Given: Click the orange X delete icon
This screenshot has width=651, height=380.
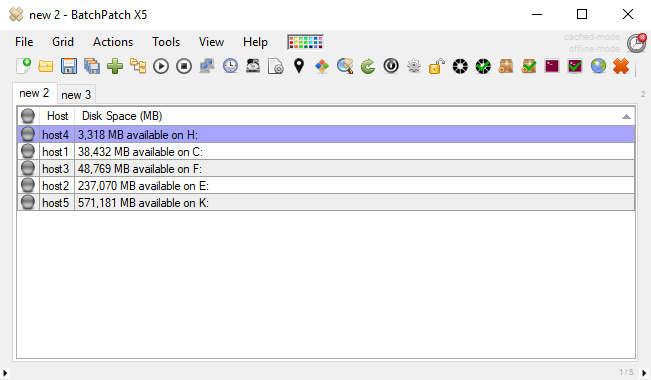Looking at the screenshot, I should [621, 66].
